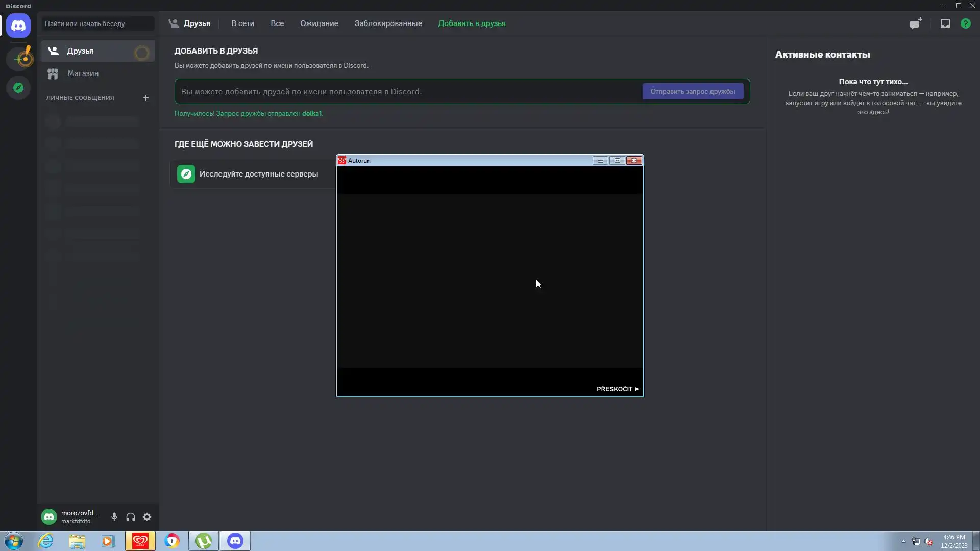980x551 pixels.
Task: Open the Ожидание tab
Action: coord(319,23)
